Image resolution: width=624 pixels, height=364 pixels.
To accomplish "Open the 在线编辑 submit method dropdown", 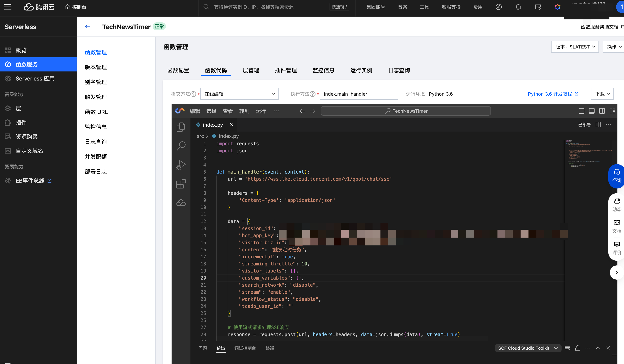I will click(239, 94).
